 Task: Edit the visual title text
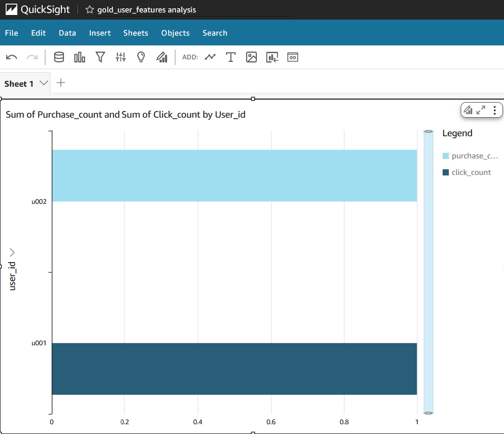(x=125, y=115)
